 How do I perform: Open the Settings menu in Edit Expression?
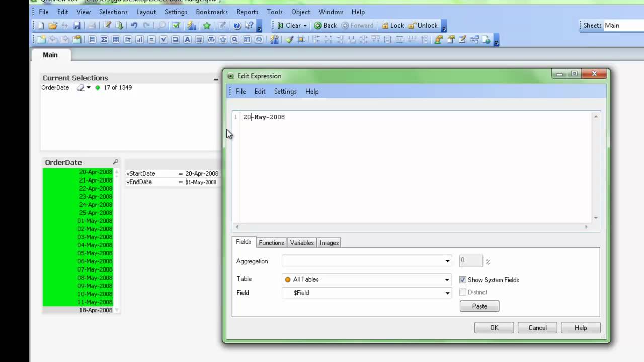tap(285, 92)
